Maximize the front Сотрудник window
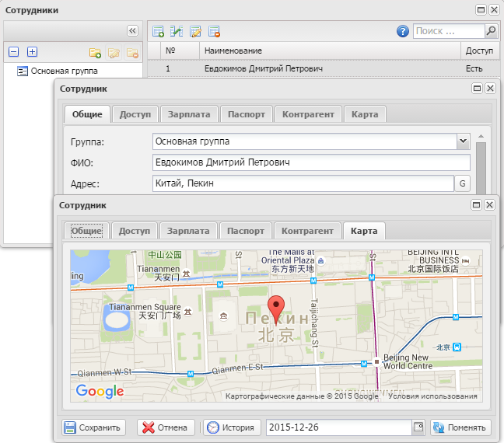 tap(476, 204)
